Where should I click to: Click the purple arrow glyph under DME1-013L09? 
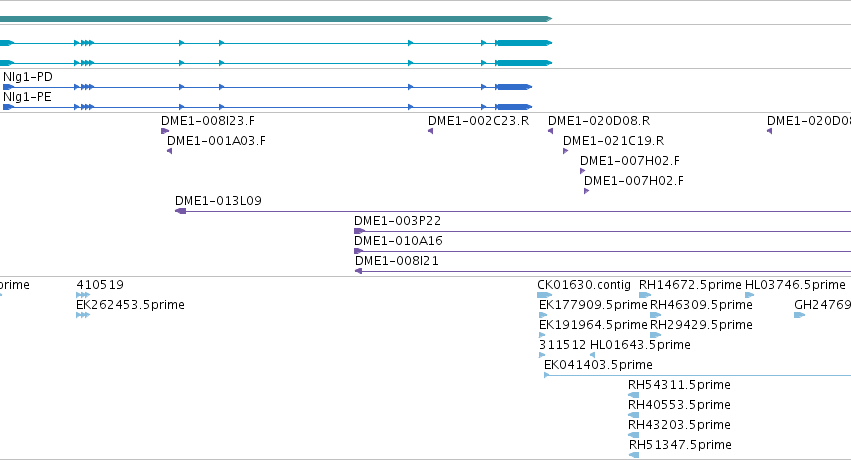pyautogui.click(x=181, y=211)
